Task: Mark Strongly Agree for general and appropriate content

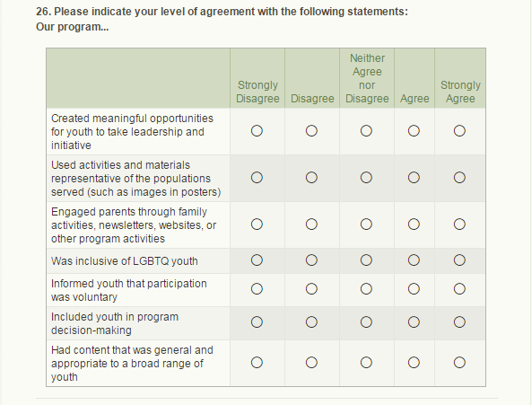Action: pos(459,363)
